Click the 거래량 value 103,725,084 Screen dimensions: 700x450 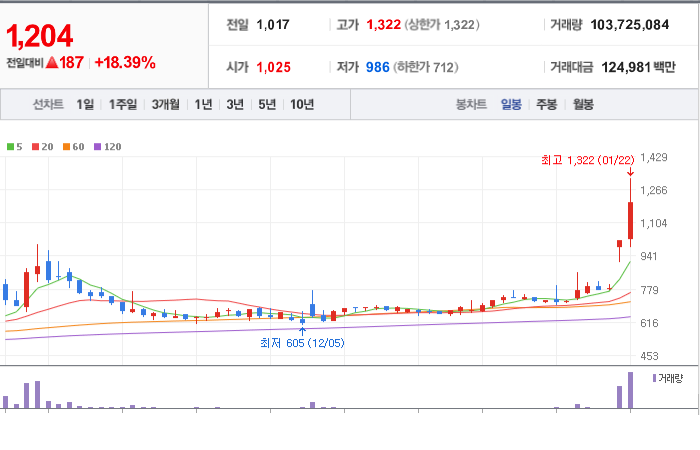click(629, 25)
